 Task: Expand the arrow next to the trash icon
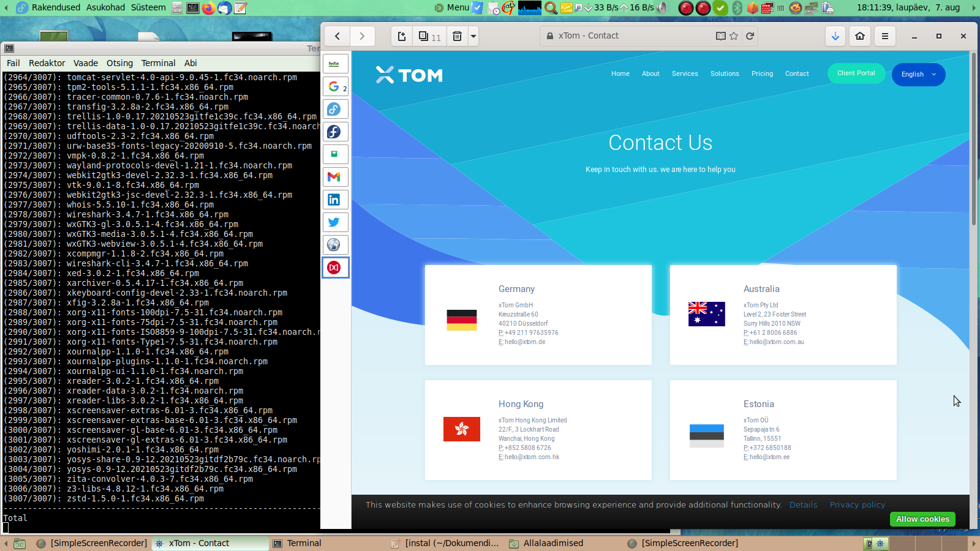[x=473, y=36]
